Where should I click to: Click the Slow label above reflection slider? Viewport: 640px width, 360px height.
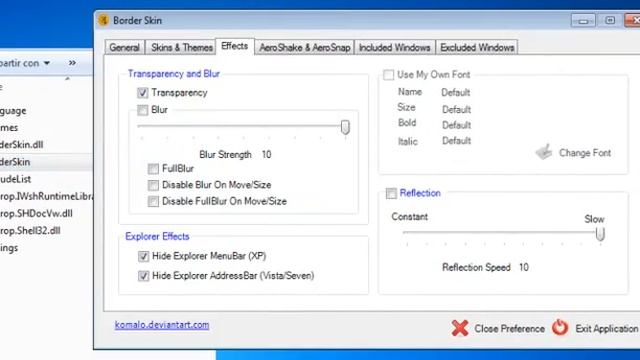click(594, 219)
